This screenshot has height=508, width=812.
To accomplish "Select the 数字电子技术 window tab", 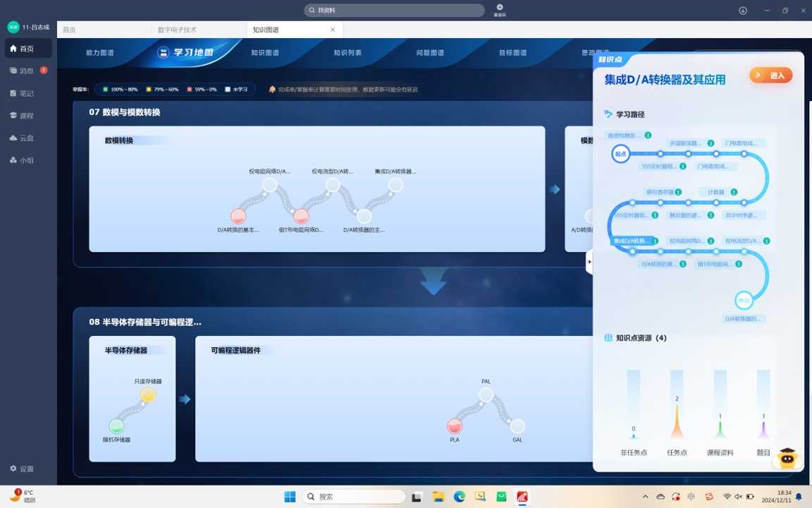I will pyautogui.click(x=177, y=30).
